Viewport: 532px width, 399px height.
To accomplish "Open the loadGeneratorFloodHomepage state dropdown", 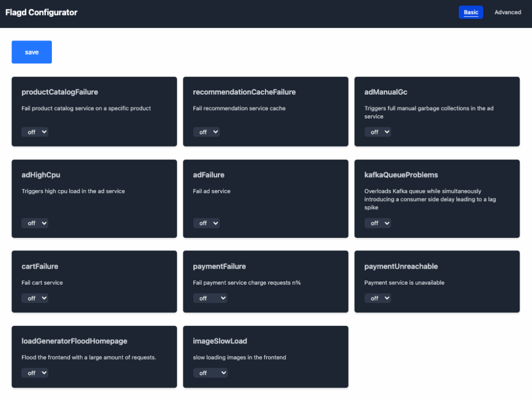I will click(x=35, y=373).
